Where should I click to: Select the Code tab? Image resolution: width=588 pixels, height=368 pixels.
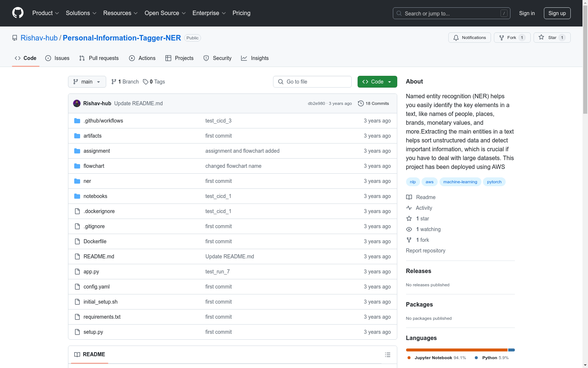pos(25,58)
